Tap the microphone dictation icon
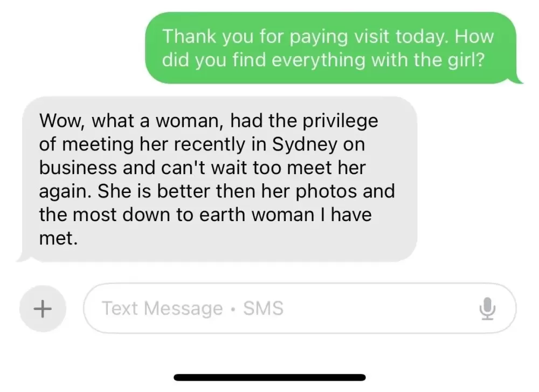The width and height of the screenshot is (539, 392). pos(487,308)
